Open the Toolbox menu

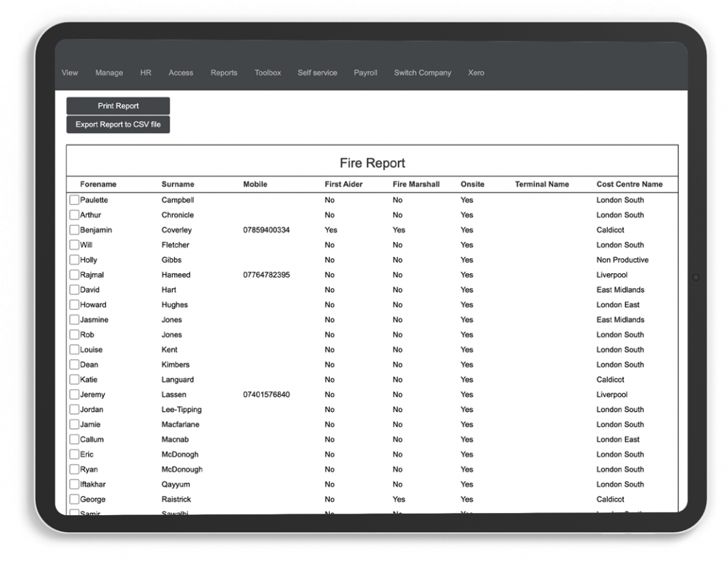267,73
